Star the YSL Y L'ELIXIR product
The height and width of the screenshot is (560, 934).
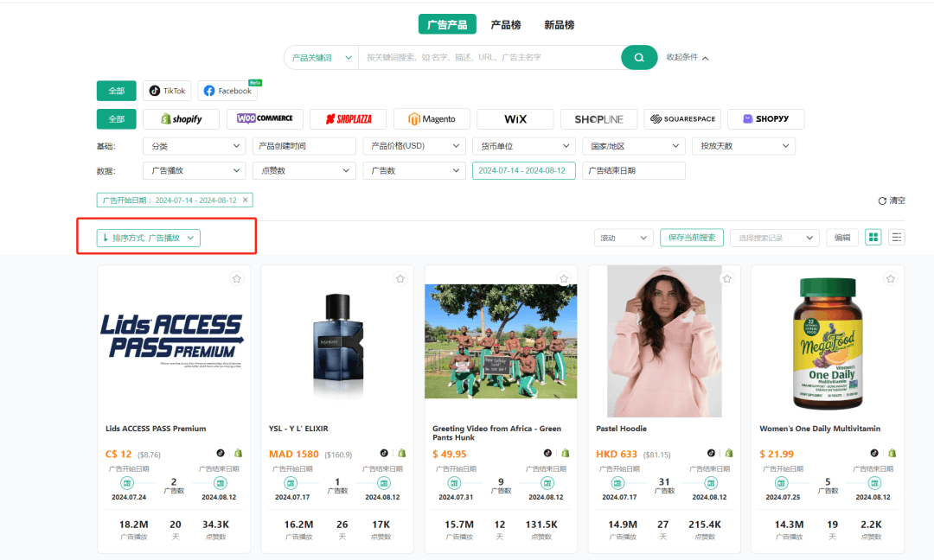[x=400, y=278]
